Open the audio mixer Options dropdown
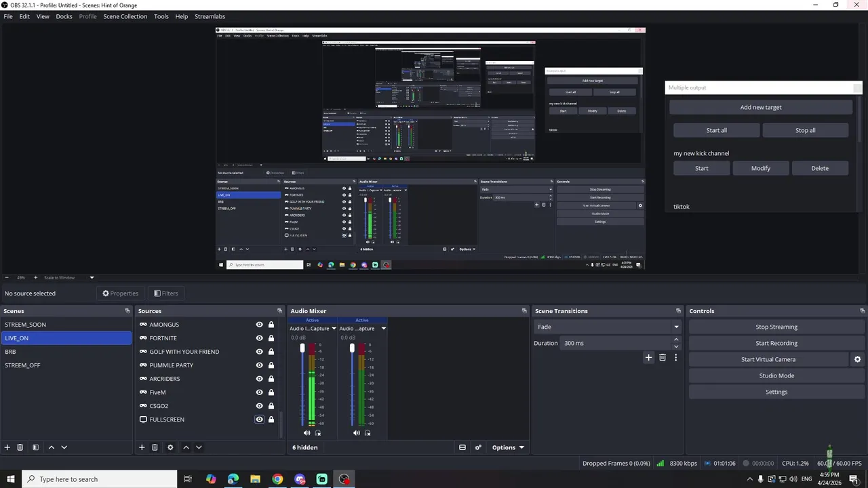The image size is (868, 488). (508, 447)
